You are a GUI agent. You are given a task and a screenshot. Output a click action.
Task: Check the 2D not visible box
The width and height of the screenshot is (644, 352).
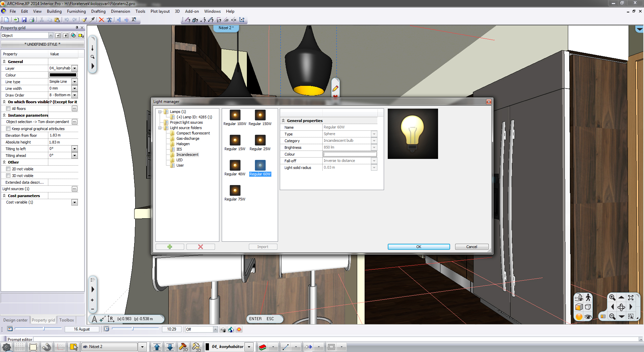(x=8, y=169)
